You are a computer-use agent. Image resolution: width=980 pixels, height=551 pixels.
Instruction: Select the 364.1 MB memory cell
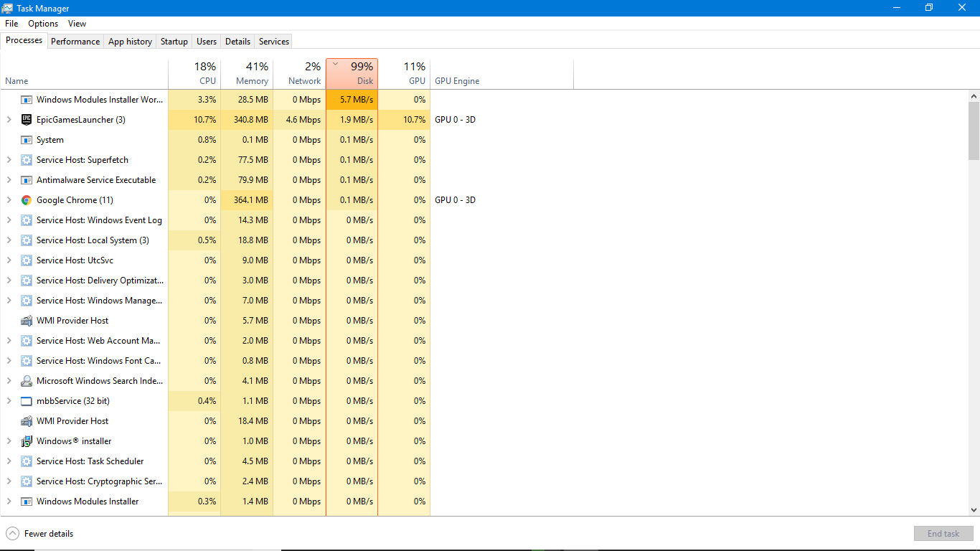pyautogui.click(x=247, y=200)
